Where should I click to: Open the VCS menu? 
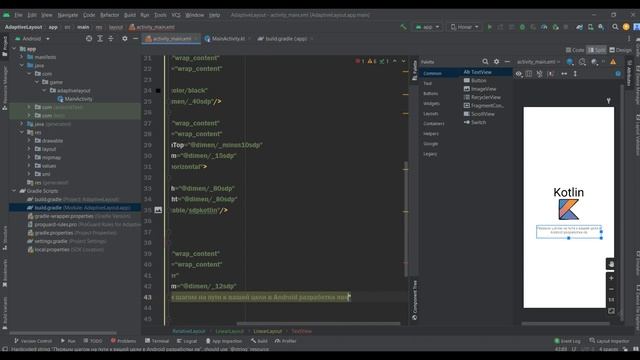(176, 15)
